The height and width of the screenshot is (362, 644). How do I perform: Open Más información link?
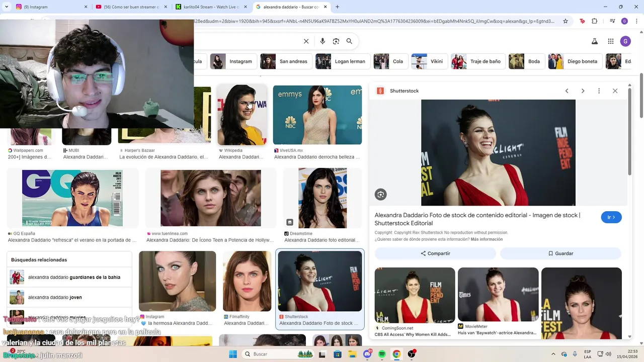point(487,239)
